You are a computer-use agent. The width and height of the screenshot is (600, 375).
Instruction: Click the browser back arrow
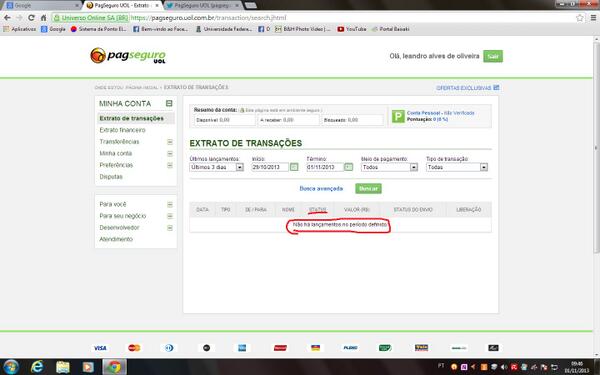pyautogui.click(x=7, y=18)
